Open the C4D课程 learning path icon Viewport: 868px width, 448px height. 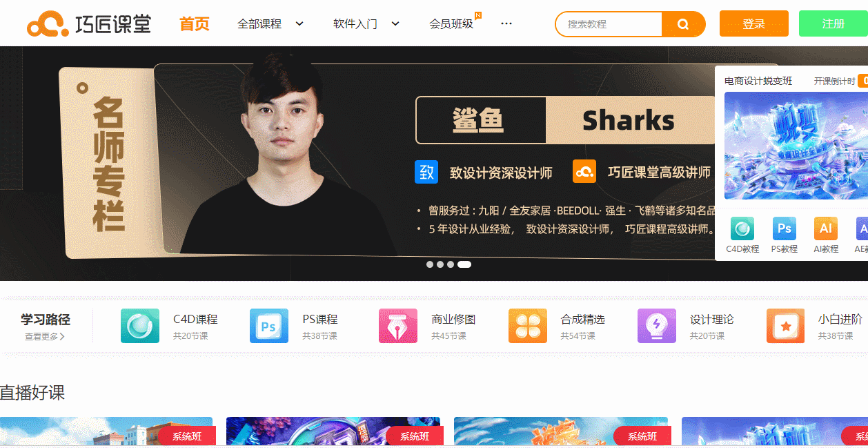pyautogui.click(x=140, y=326)
